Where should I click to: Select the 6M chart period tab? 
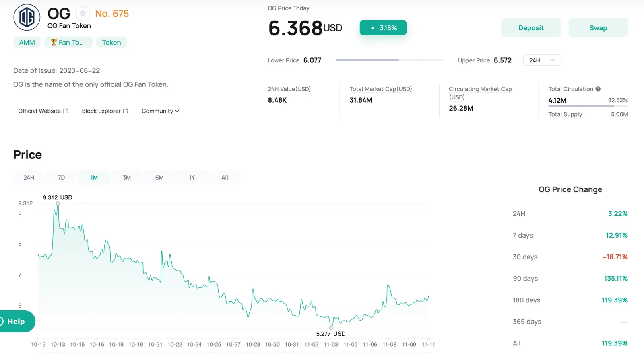pos(159,178)
